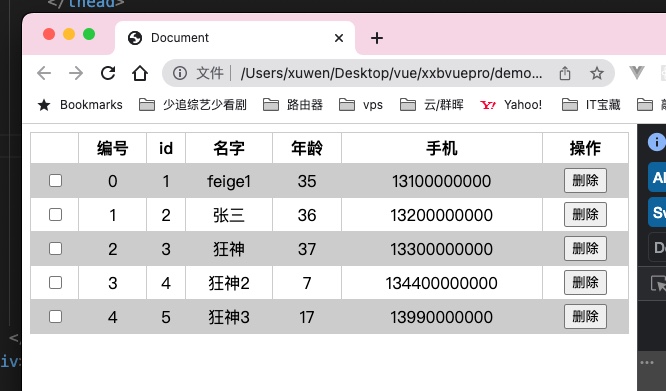Viewport: 666px width, 391px height.
Task: Delete the 13300000000 row with 删除
Action: click(585, 248)
